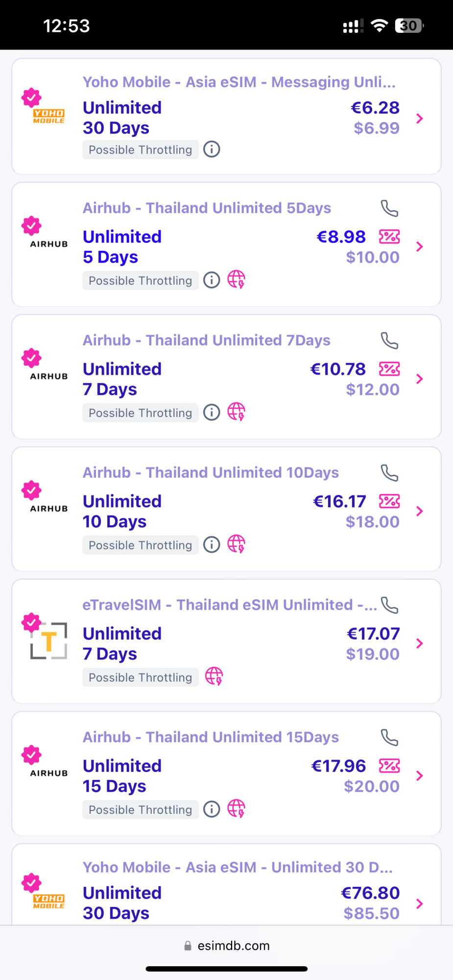
Task: Open chevron arrow on eTravelSIM €17.07 plan
Action: [x=419, y=643]
